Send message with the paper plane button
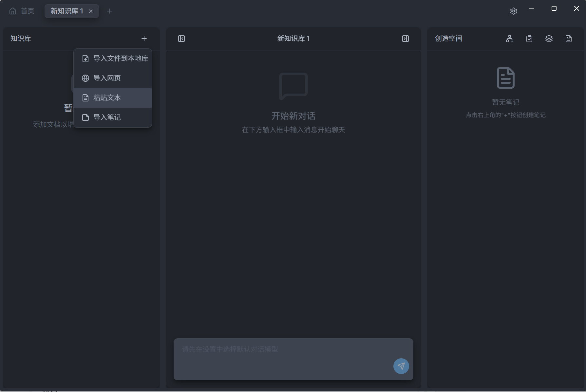 [x=401, y=366]
